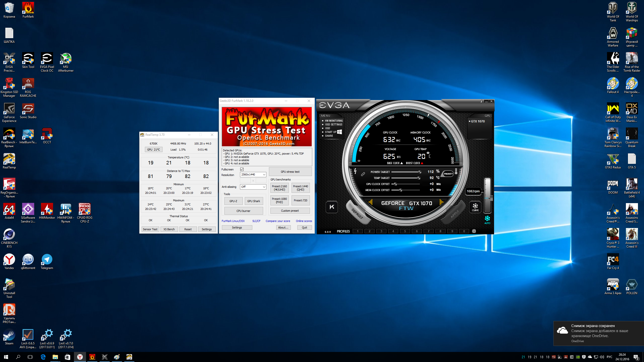The height and width of the screenshot is (362, 644).
Task: Open HW MONITORING from the EVGA menu
Action: pos(334,121)
